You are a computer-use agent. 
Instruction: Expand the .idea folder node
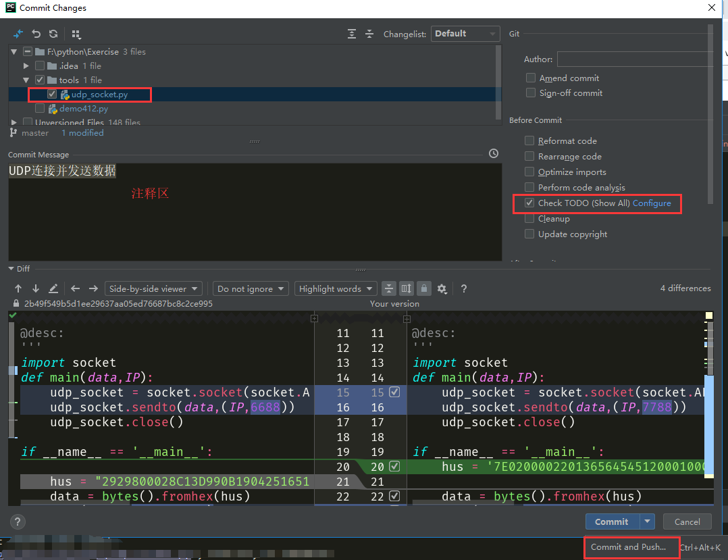(x=26, y=66)
